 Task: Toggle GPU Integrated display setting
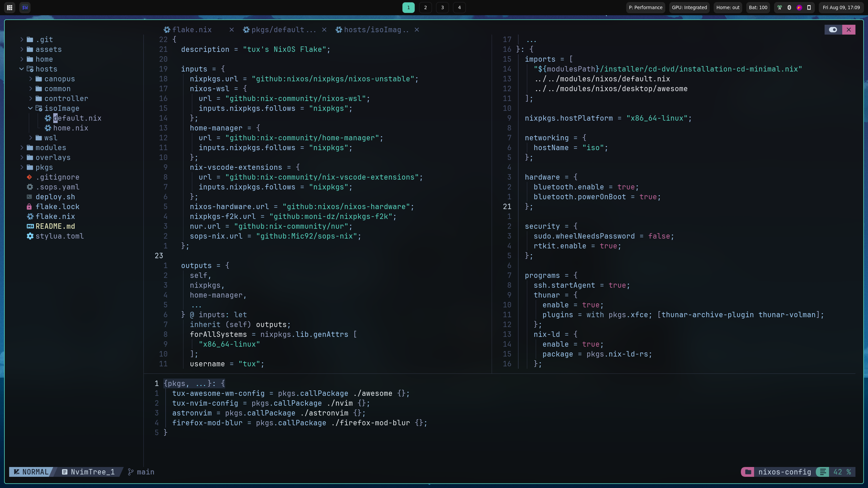point(689,7)
